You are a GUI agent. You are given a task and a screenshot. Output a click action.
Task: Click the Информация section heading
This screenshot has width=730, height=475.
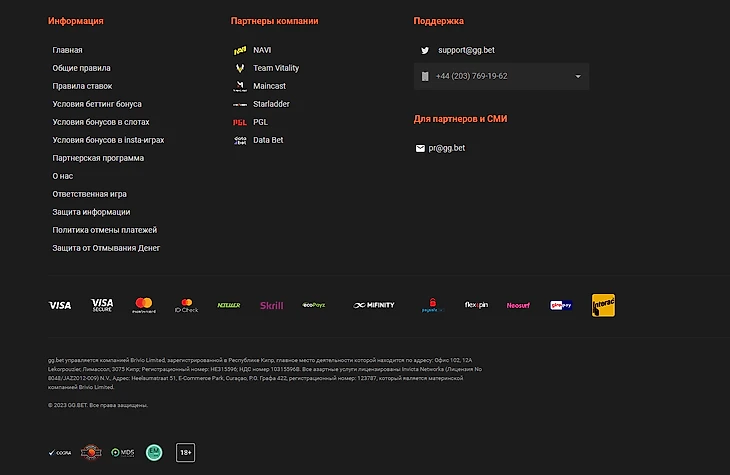[75, 21]
